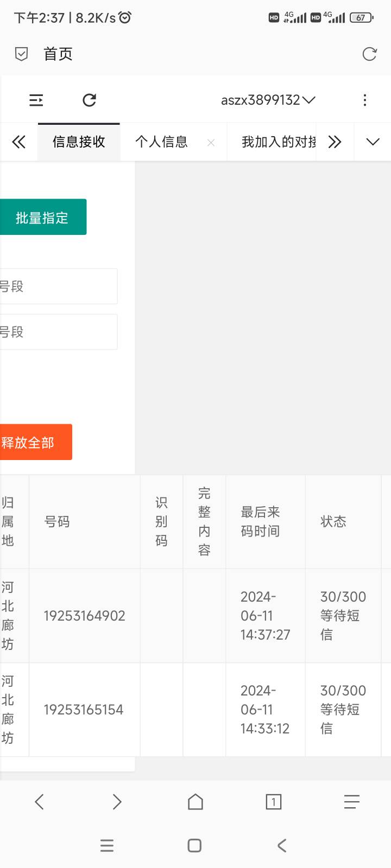Click timestamp 2024-06-11 14:37:27
The width and height of the screenshot is (391, 868).
[266, 616]
